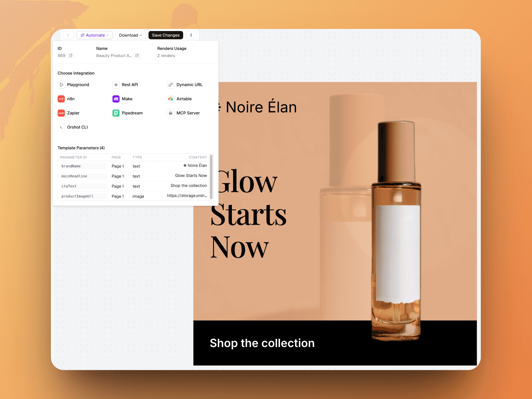Click Save Changes
The height and width of the screenshot is (399, 532).
point(165,35)
